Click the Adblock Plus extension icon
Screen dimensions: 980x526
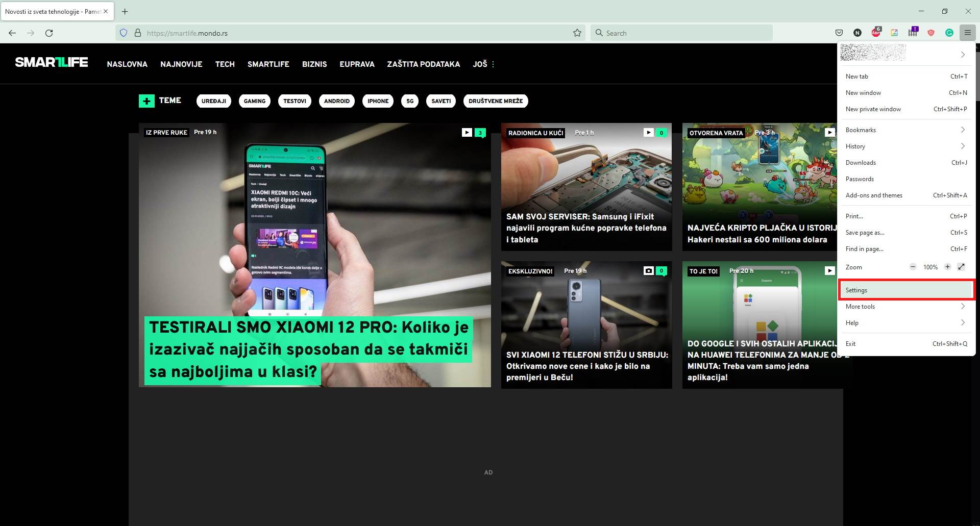(x=876, y=33)
